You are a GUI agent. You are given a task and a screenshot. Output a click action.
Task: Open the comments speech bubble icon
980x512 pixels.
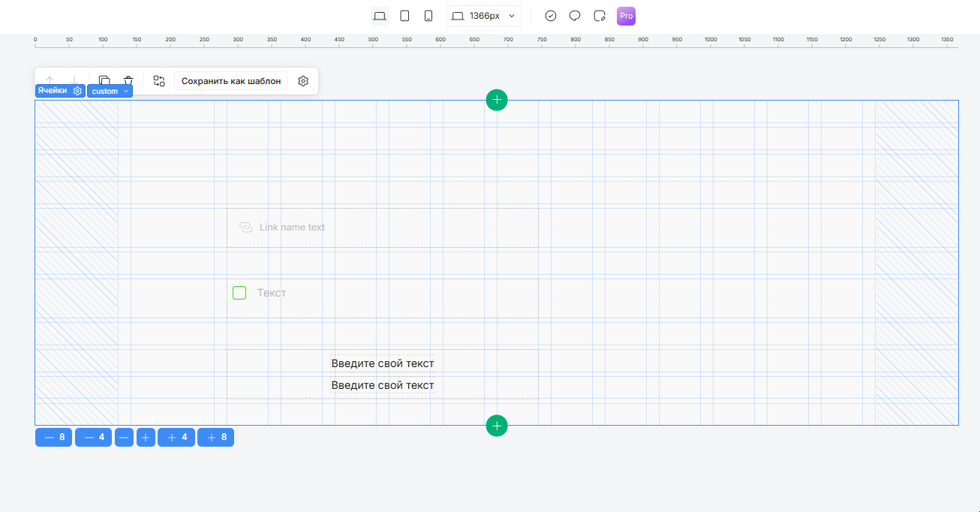tap(575, 16)
